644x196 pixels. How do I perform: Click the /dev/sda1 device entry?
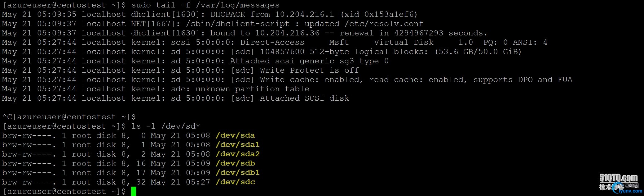(x=238, y=145)
